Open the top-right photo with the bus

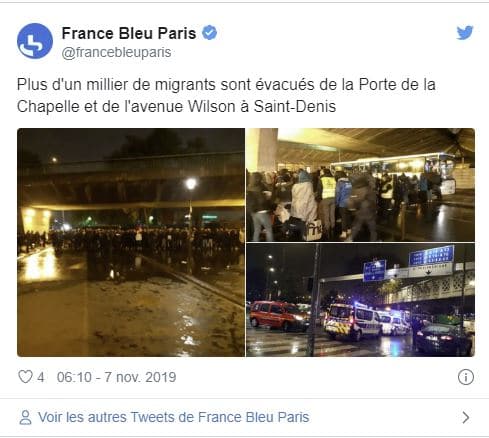(x=360, y=185)
